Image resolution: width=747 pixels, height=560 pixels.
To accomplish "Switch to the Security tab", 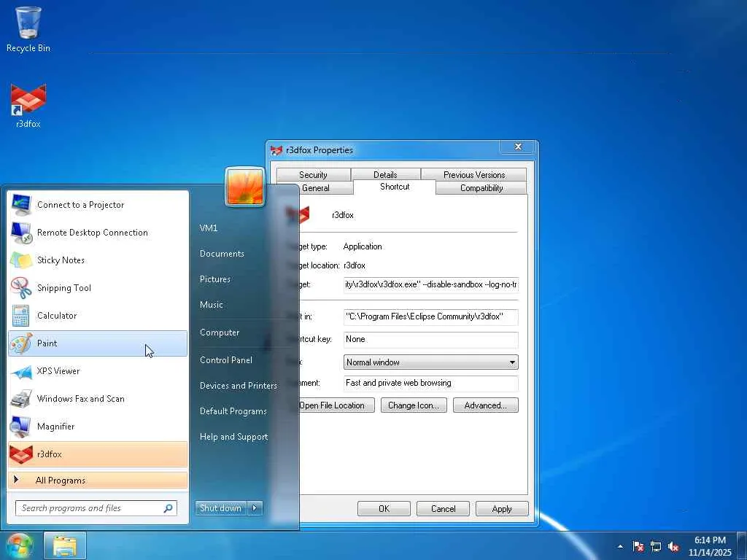I will pyautogui.click(x=313, y=175).
